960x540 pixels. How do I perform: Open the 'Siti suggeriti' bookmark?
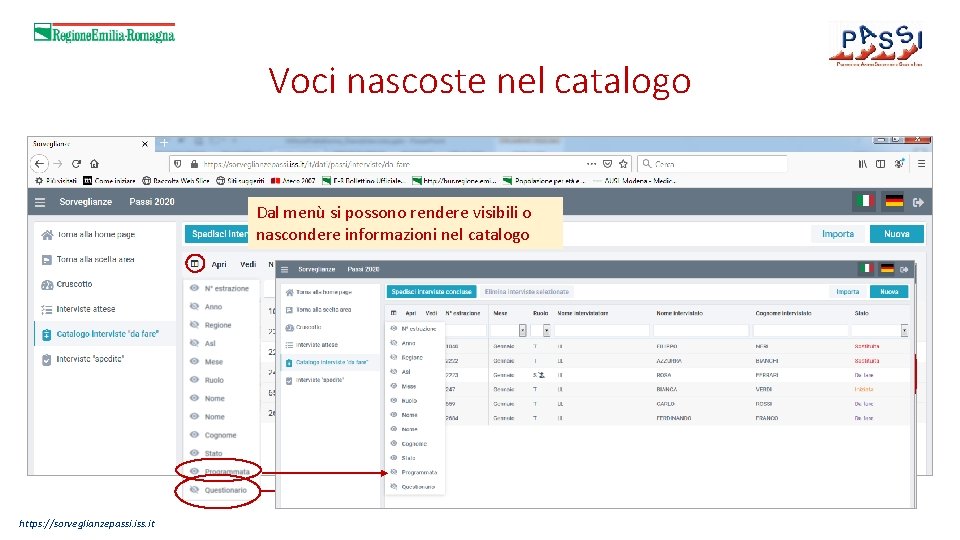241,181
